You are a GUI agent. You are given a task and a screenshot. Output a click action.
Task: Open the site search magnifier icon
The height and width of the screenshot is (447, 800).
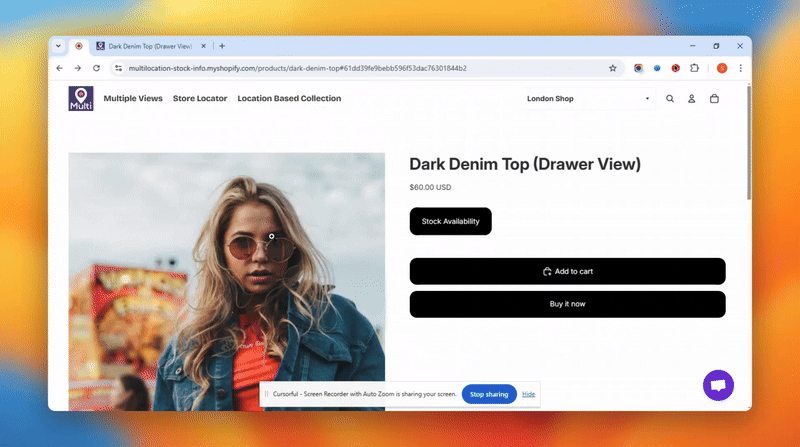tap(670, 98)
